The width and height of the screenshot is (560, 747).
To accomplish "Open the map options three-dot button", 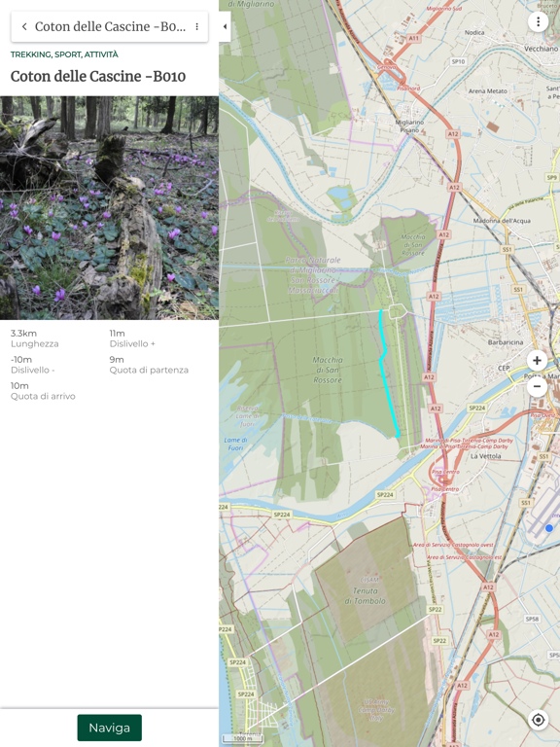I will point(538,22).
